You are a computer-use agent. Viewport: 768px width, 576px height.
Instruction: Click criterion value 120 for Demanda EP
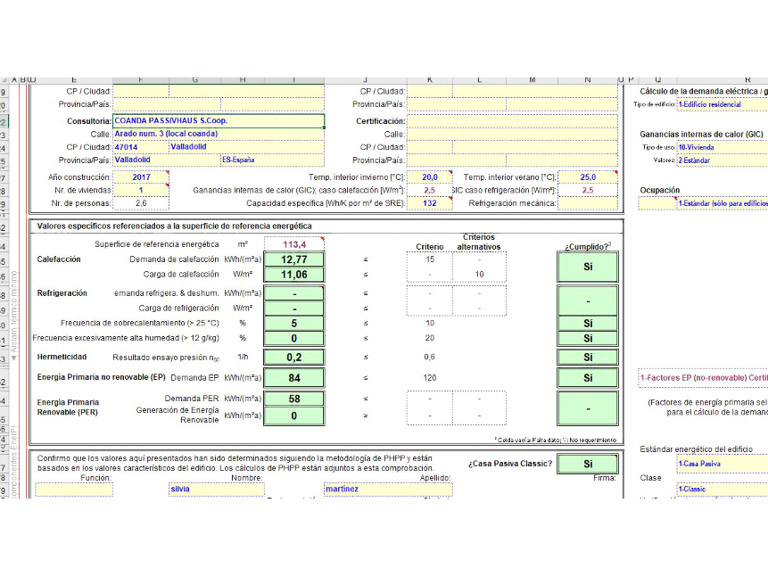(x=430, y=378)
